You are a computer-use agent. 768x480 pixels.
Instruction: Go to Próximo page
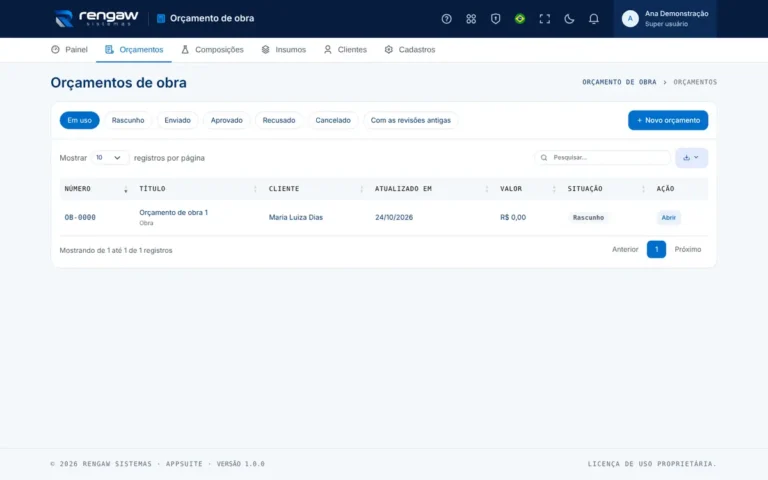[688, 249]
